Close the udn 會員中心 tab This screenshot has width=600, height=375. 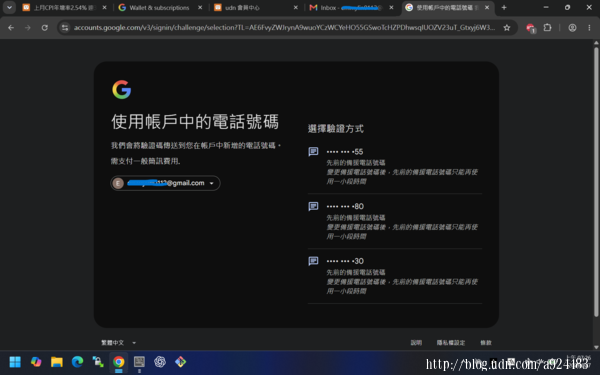tap(295, 8)
